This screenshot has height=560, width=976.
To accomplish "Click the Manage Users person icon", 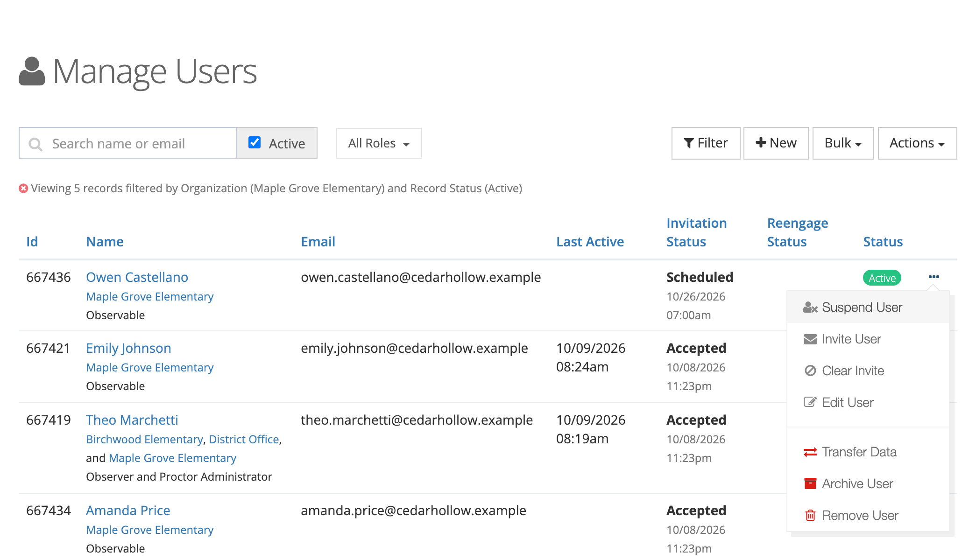I will coord(32,71).
